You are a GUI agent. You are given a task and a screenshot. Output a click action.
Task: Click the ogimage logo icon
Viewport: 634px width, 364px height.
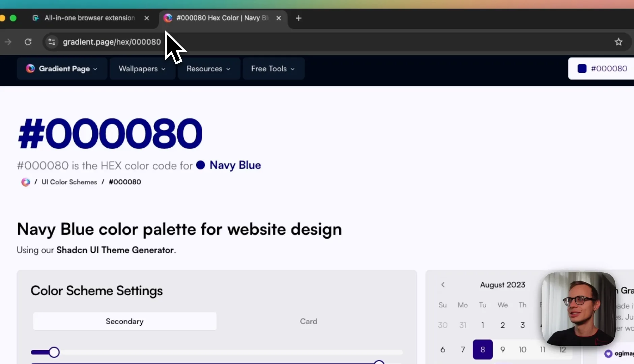[608, 354]
